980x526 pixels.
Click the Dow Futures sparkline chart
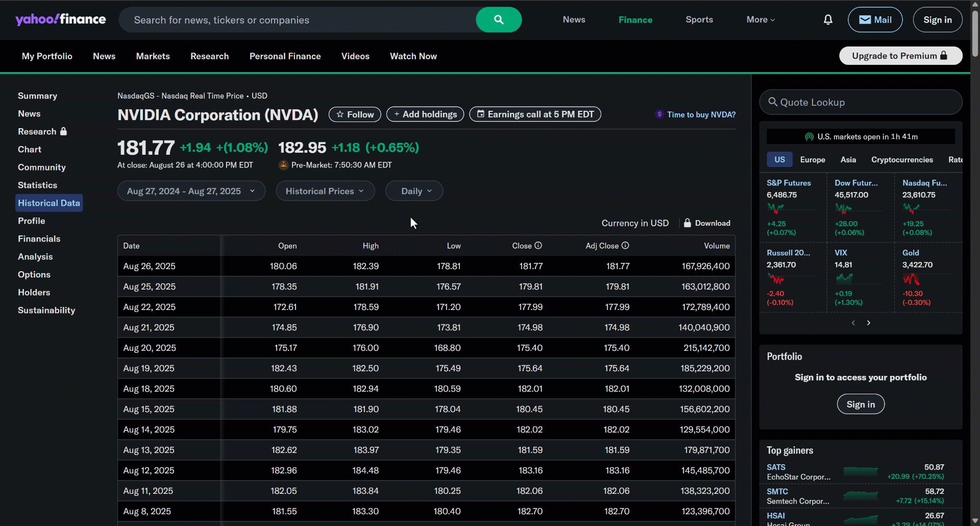(859, 208)
